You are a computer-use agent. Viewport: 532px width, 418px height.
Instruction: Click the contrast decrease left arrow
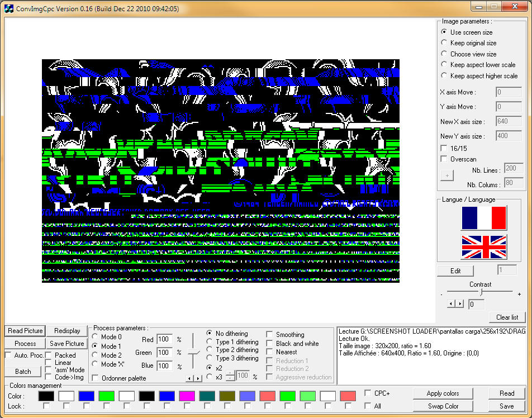pos(452,303)
